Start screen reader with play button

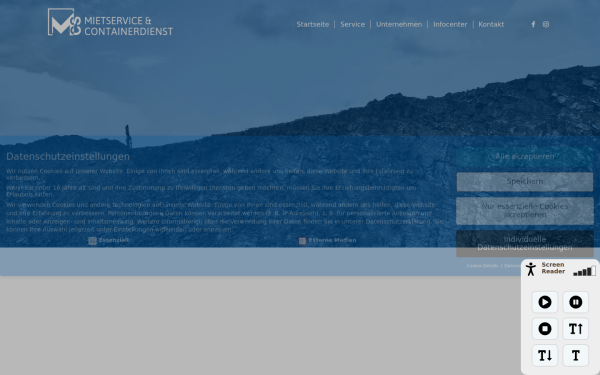coord(545,302)
